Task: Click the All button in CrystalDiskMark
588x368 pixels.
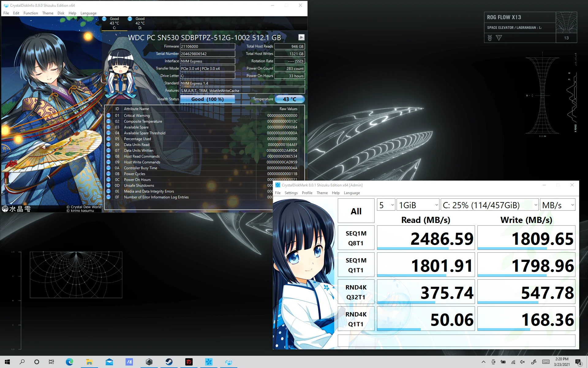Action: (356, 211)
